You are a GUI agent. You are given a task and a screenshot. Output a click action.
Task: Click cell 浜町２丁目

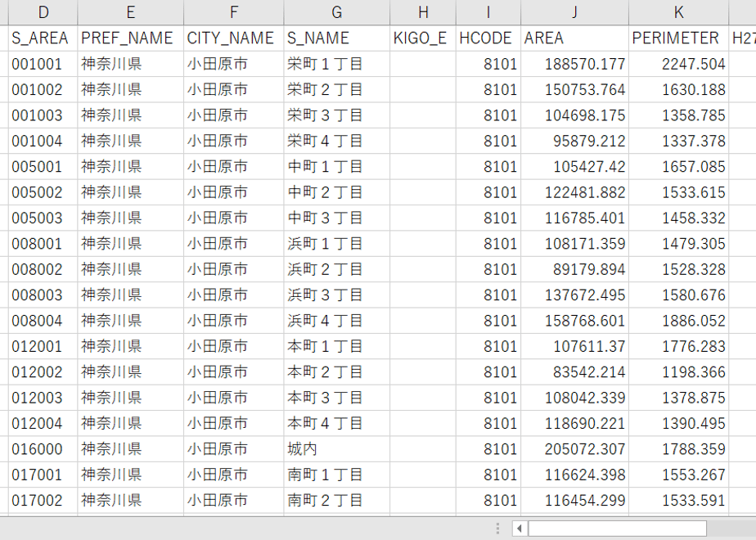coord(336,269)
